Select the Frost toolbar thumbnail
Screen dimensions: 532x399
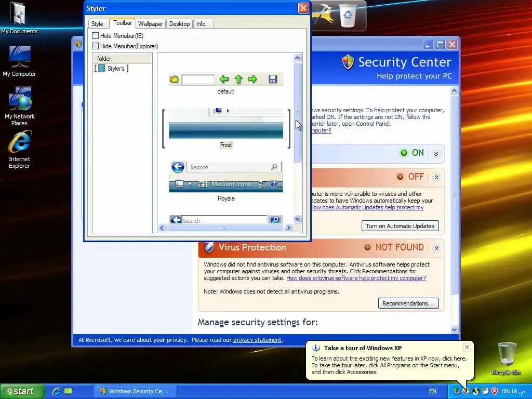(x=226, y=124)
